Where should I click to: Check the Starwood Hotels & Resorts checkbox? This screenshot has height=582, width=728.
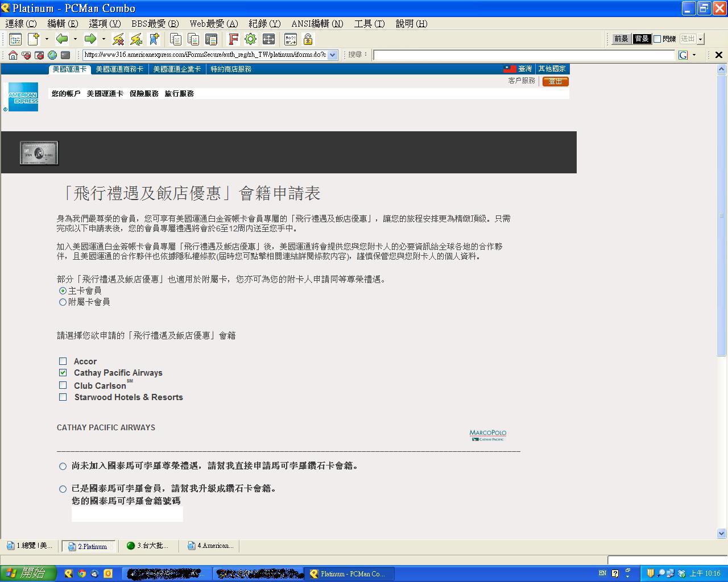click(63, 397)
